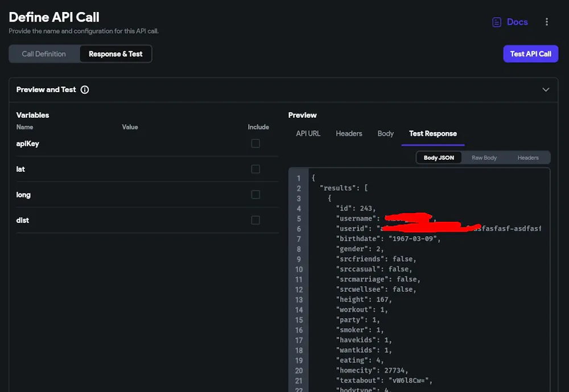Collapse the Preview and Test section chevron
The height and width of the screenshot is (392, 569).
point(546,90)
